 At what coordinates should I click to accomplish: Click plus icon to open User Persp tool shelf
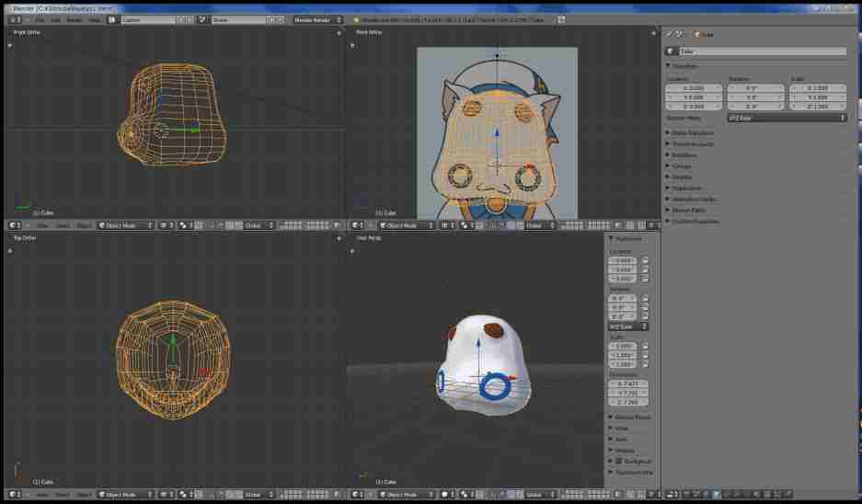(x=352, y=251)
